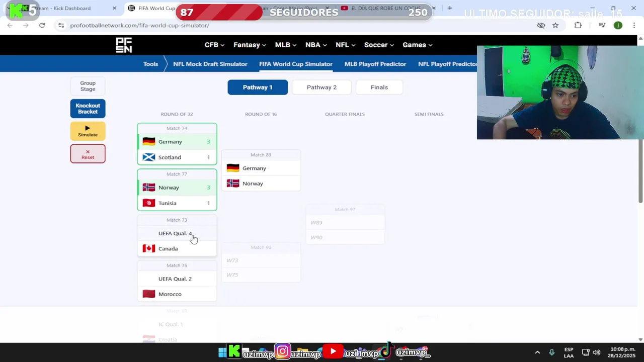644x362 pixels.
Task: Click Tunisia flag in Match 77
Action: click(x=149, y=203)
